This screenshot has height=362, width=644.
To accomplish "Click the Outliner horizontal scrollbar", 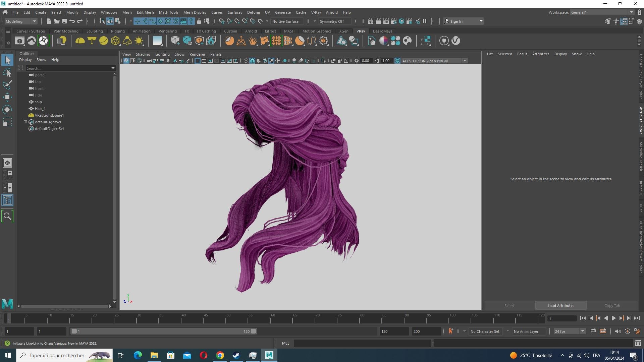I will click(x=64, y=306).
